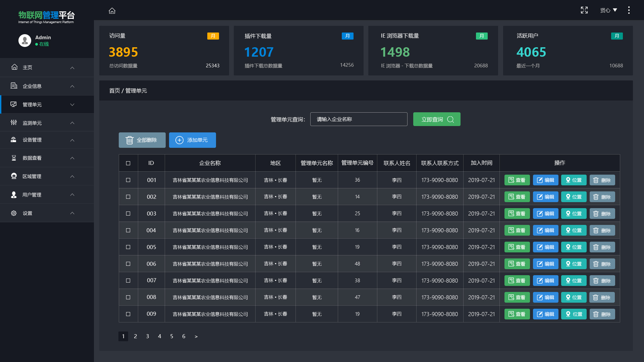This screenshot has width=644, height=362.
Task: Edit the row 002 entry
Action: coord(545,197)
